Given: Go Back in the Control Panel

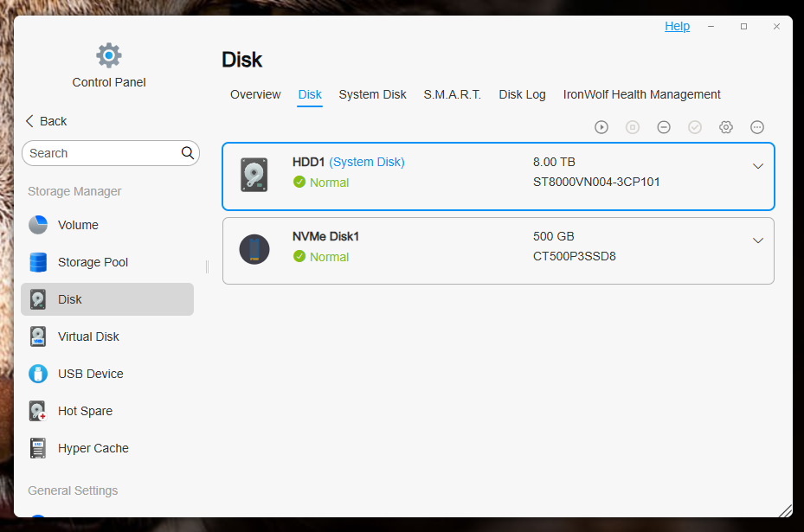Looking at the screenshot, I should [x=46, y=121].
